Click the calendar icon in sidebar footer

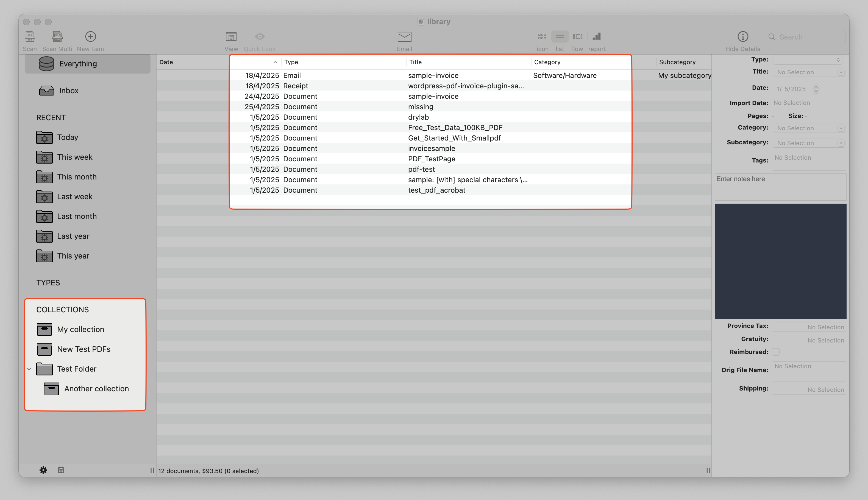pyautogui.click(x=61, y=470)
